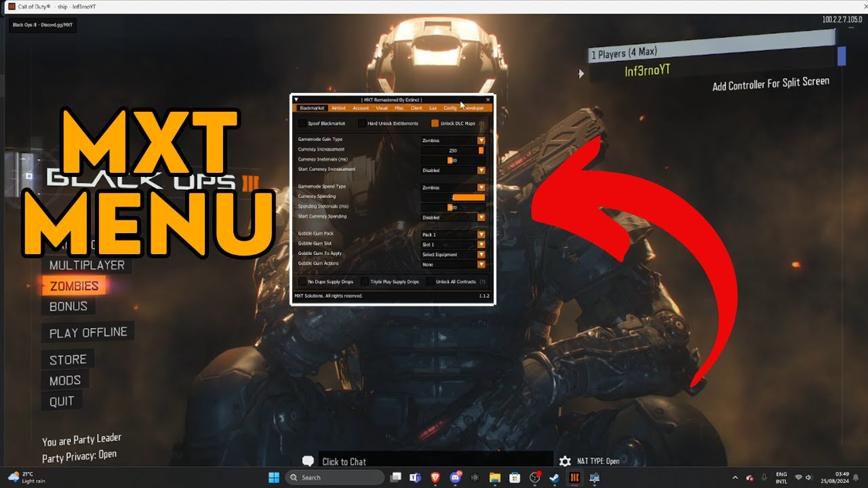Image resolution: width=868 pixels, height=488 pixels.
Task: Open File Explorer from the taskbar
Action: coord(495,477)
